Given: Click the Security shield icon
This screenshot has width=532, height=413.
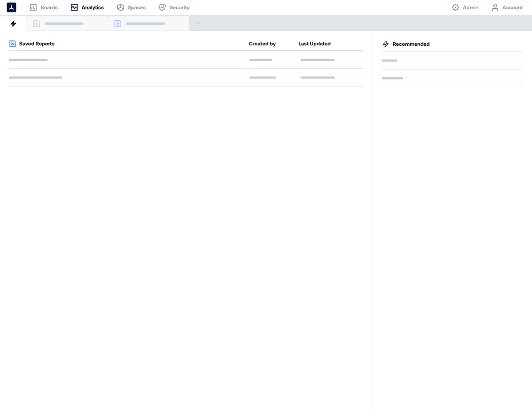Looking at the screenshot, I should click(x=162, y=7).
